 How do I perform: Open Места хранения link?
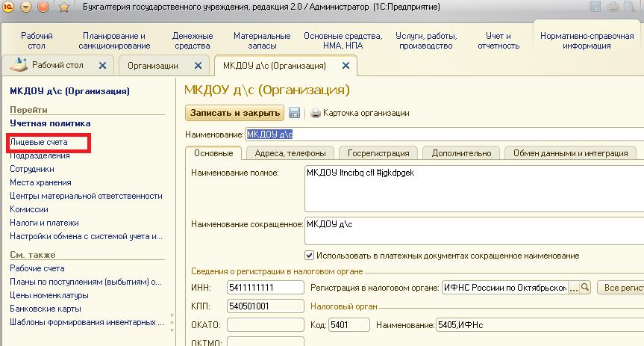[40, 182]
